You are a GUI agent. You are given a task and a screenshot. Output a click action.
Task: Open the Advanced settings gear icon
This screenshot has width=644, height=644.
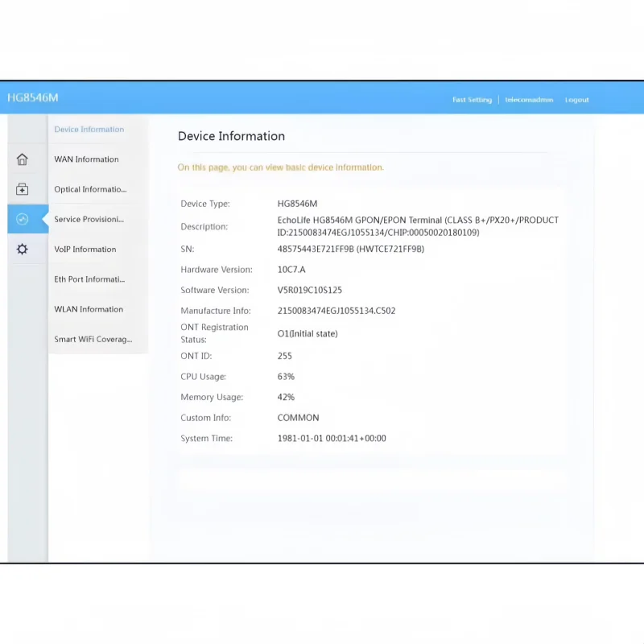pyautogui.click(x=23, y=250)
